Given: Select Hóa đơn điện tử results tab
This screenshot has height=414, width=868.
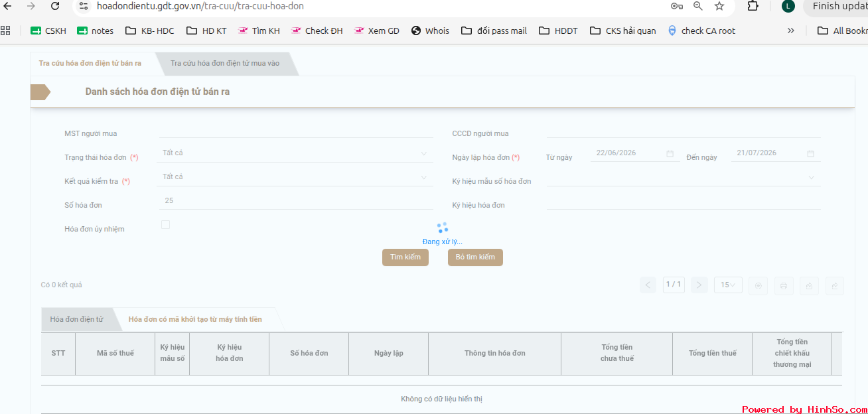Looking at the screenshot, I should [76, 319].
